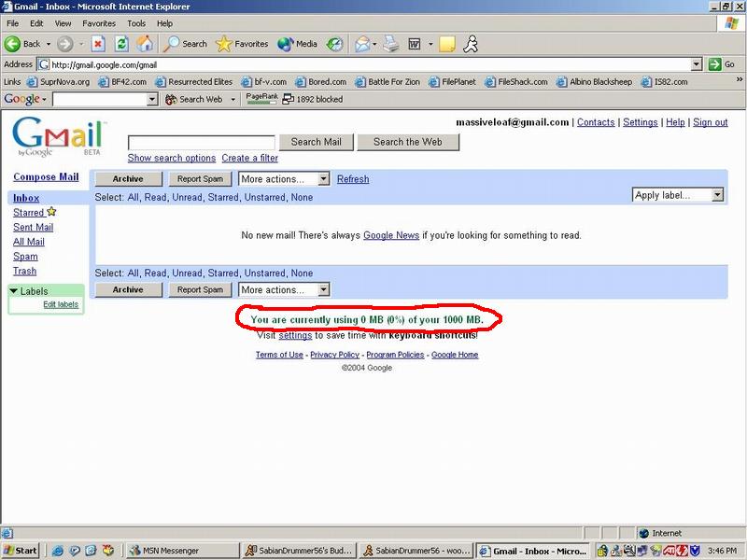This screenshot has height=560, width=747.
Task: Click the yellow note toolbar icon
Action: [447, 44]
